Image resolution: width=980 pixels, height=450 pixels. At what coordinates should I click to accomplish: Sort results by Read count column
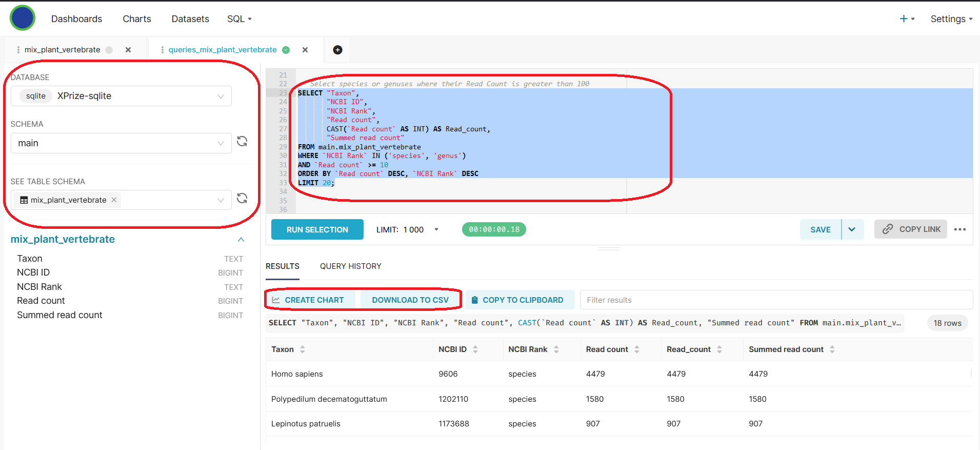pyautogui.click(x=637, y=349)
